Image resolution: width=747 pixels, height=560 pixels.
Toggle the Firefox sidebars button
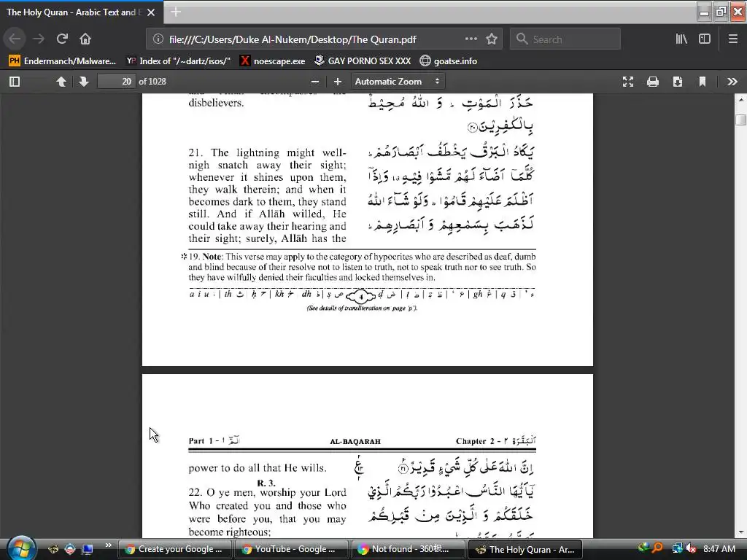coord(705,39)
